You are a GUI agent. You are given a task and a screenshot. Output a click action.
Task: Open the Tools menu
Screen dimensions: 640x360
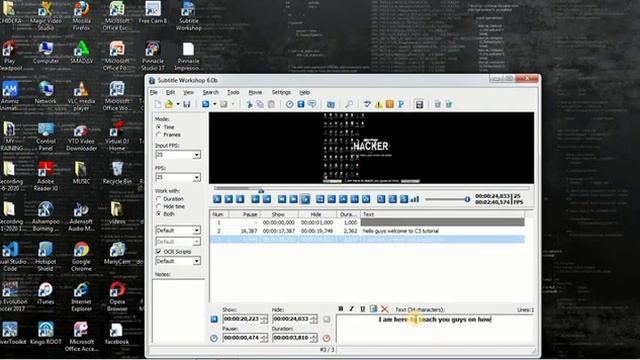pos(233,93)
